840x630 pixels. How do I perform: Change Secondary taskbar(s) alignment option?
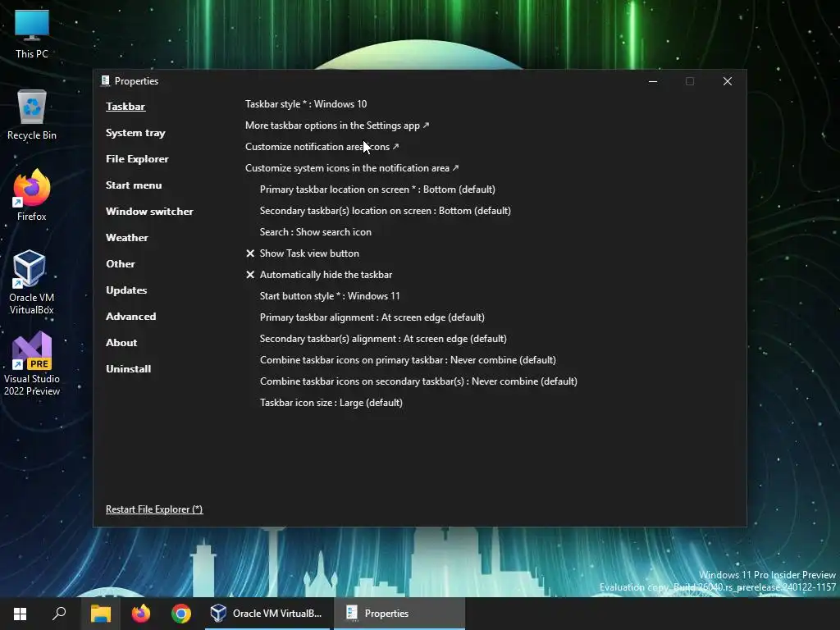coord(383,339)
